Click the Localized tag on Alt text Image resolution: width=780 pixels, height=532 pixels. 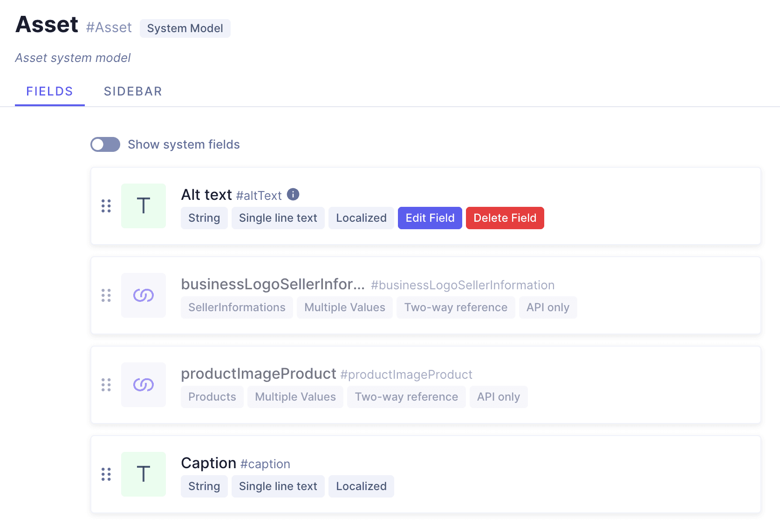click(x=361, y=218)
